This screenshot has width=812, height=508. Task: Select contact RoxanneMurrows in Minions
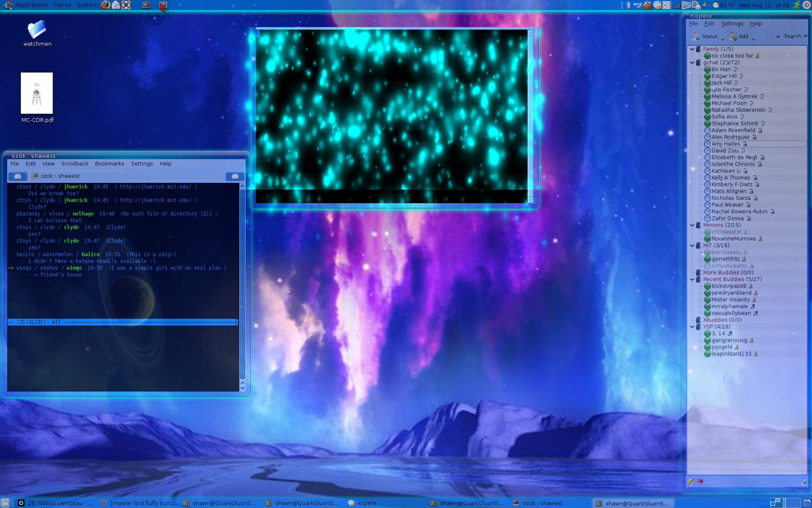pyautogui.click(x=733, y=239)
